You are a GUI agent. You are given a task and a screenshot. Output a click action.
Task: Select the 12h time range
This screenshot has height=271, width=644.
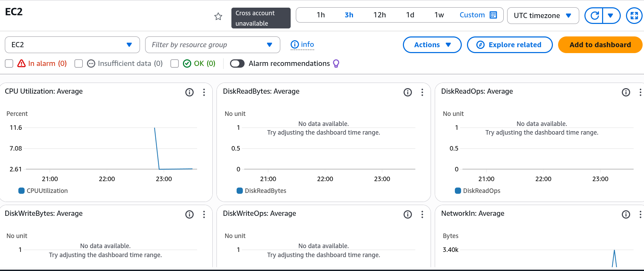pyautogui.click(x=379, y=15)
